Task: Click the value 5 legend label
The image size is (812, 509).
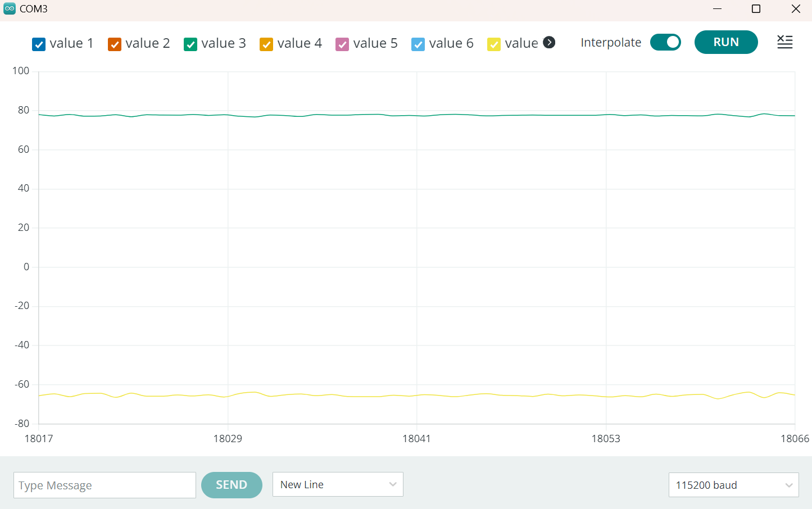Action: (375, 43)
